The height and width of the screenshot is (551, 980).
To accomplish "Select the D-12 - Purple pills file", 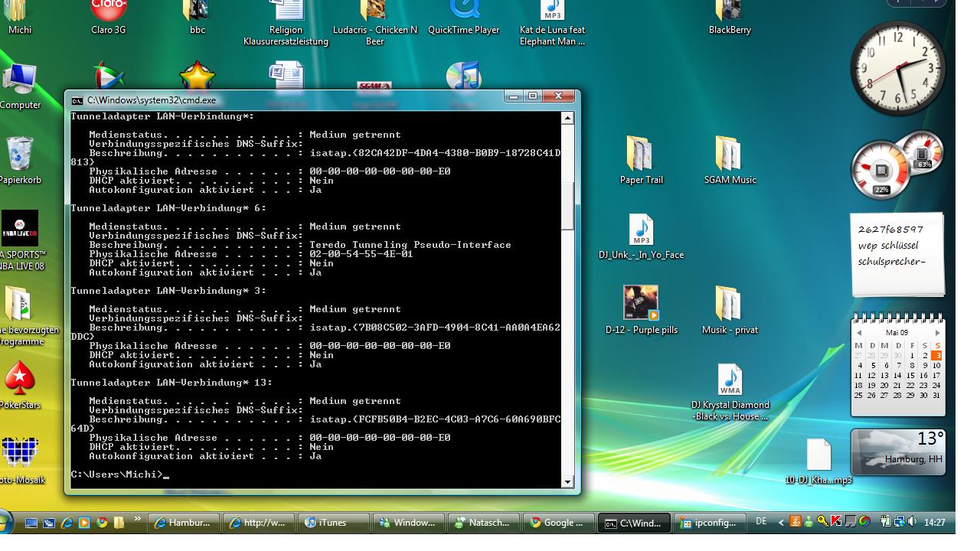I will (641, 310).
